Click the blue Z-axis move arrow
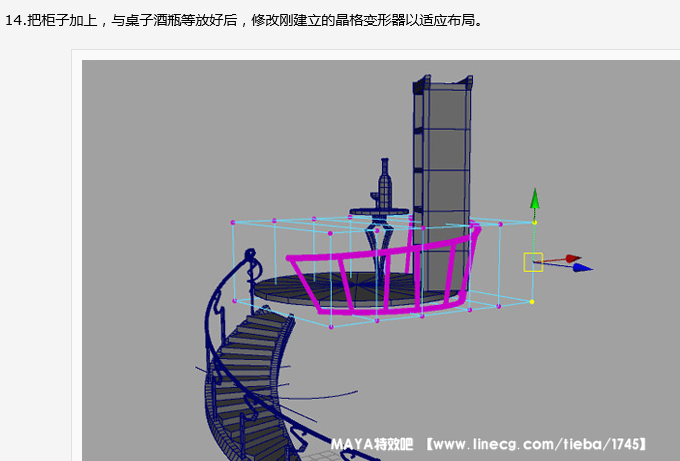This screenshot has height=461, width=680. (x=583, y=267)
